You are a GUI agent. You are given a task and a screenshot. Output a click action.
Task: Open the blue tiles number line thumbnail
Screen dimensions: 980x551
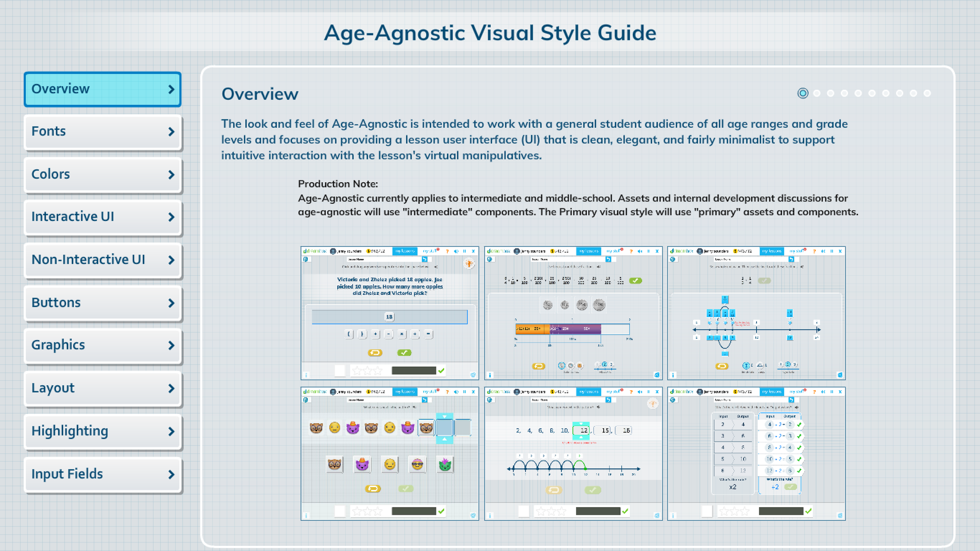(756, 313)
